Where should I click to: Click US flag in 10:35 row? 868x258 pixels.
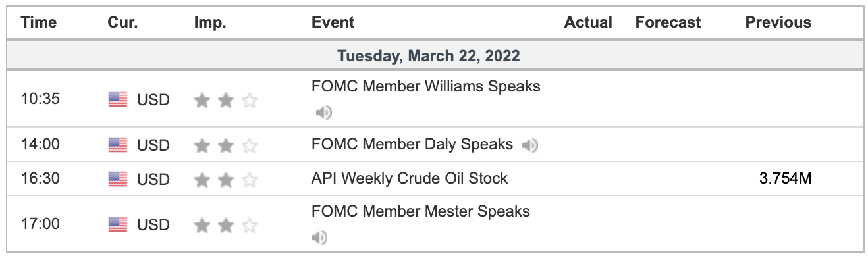(x=118, y=100)
